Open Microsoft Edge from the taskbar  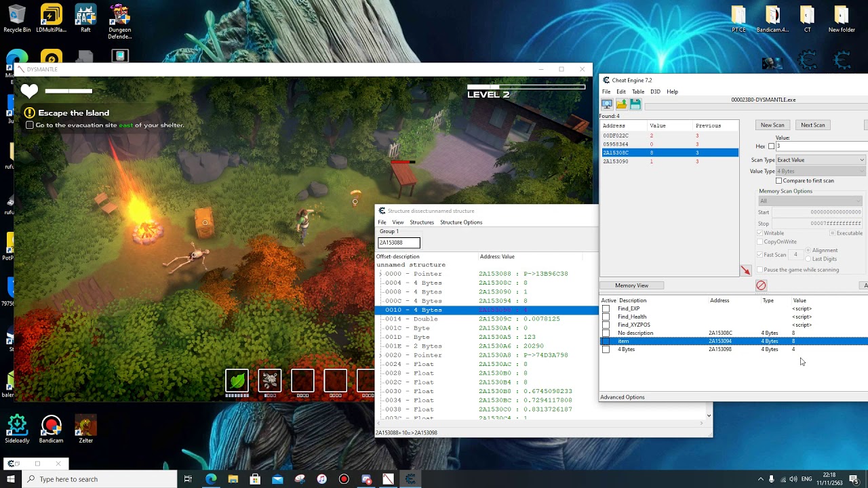211,479
